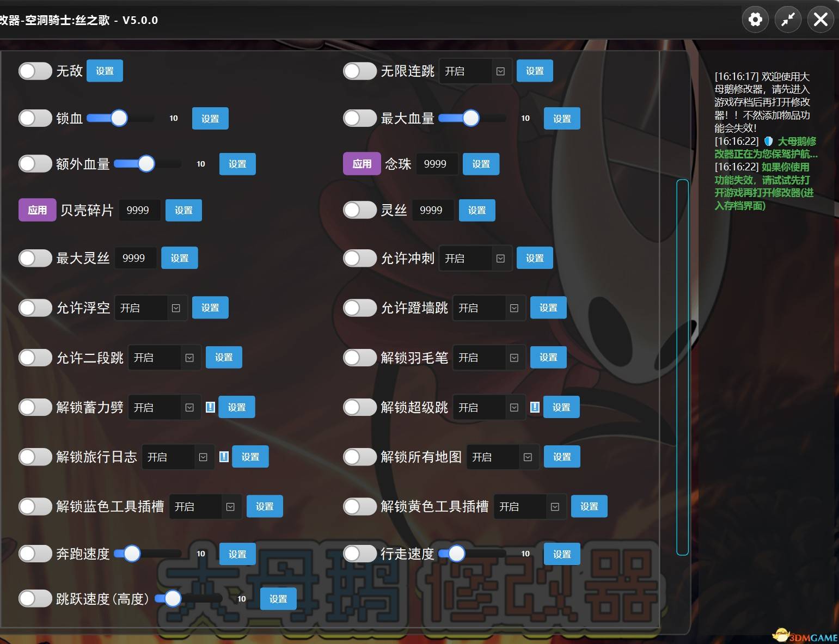Open the 允许二段跳 dropdown

164,358
